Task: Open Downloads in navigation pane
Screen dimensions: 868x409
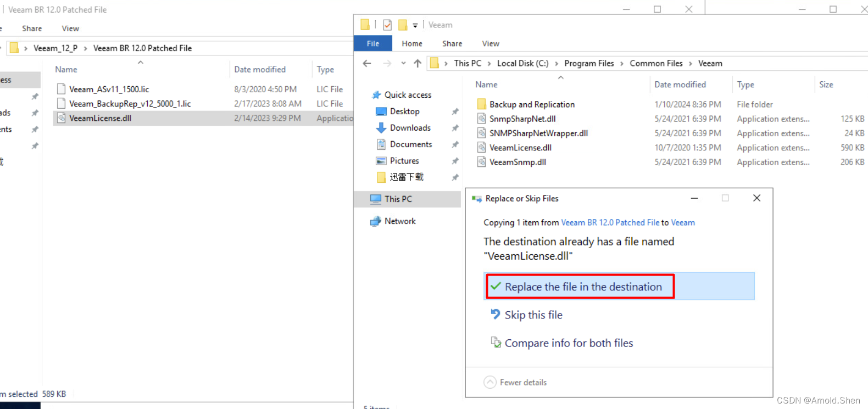Action: coord(410,128)
